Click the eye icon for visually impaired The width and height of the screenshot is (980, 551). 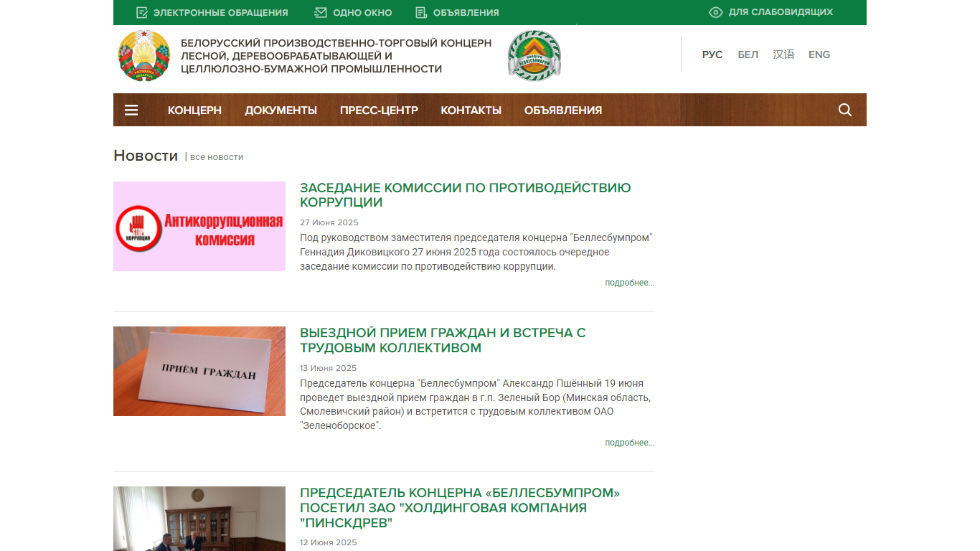(x=715, y=12)
